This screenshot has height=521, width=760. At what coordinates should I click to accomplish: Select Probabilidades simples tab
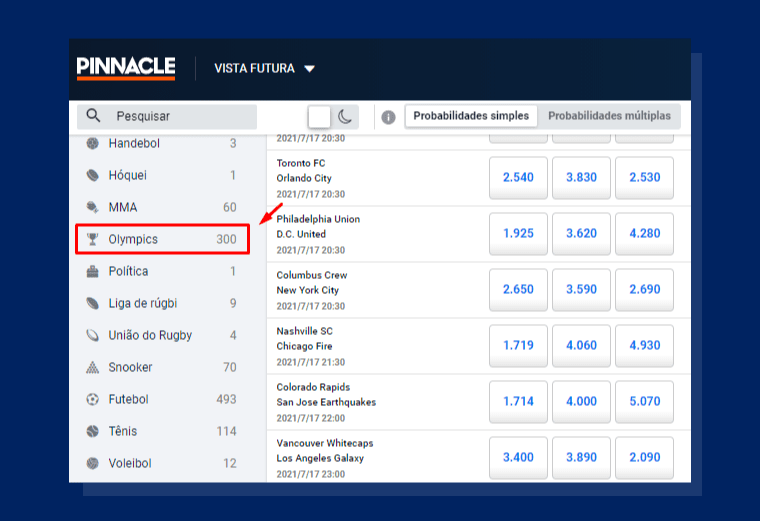coord(471,116)
